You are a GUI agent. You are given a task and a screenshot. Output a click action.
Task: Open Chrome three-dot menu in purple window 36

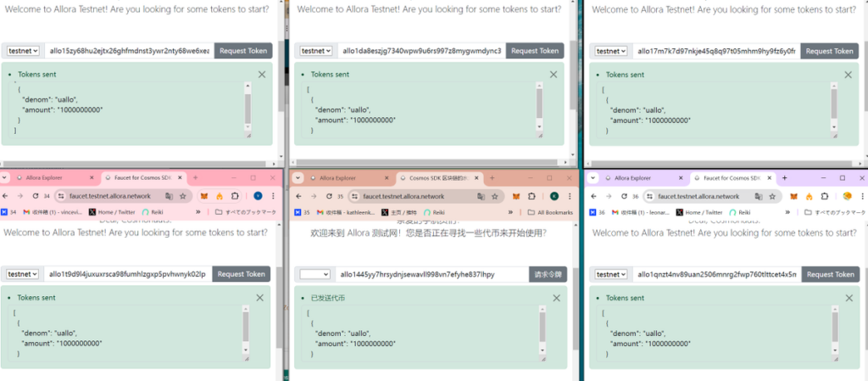[862, 196]
